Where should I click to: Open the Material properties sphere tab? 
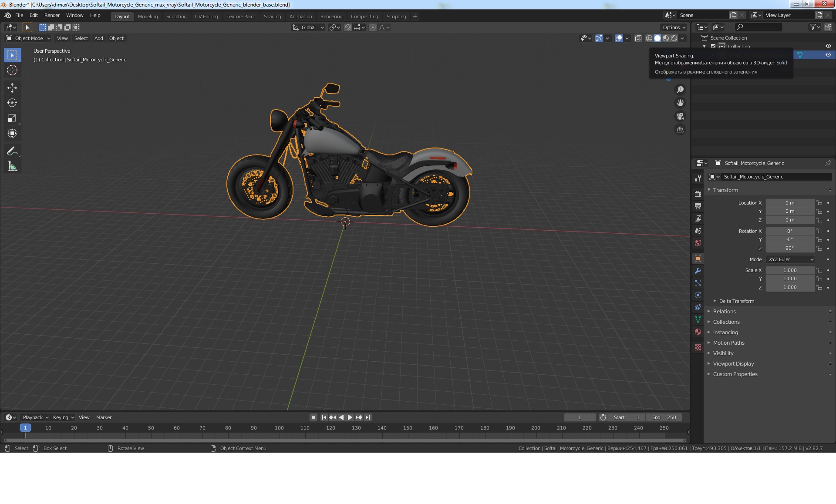[x=698, y=332]
